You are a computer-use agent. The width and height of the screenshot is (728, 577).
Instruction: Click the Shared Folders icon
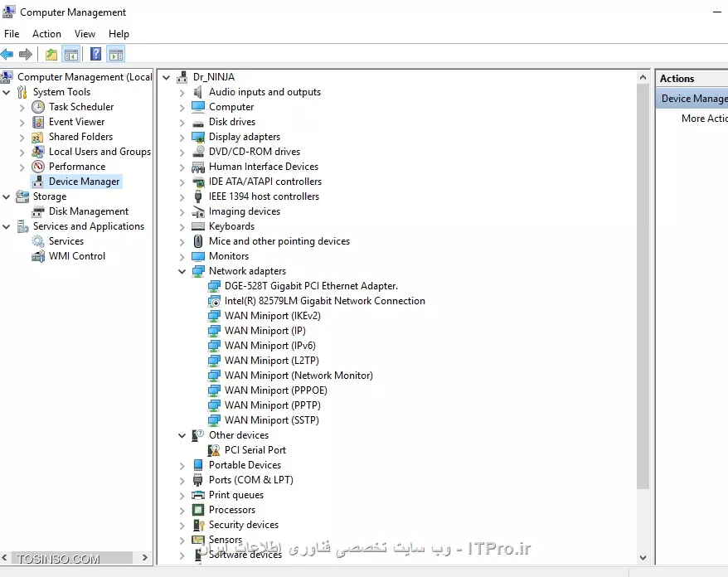[x=37, y=138]
